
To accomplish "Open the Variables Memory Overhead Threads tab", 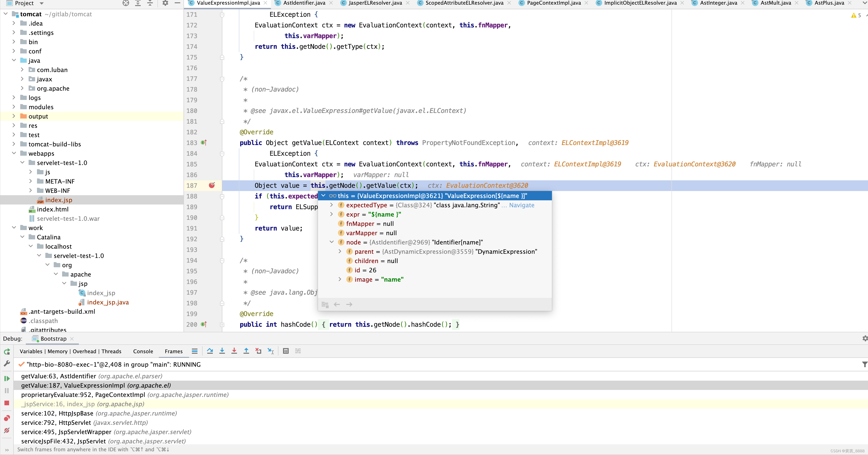I will coord(70,351).
